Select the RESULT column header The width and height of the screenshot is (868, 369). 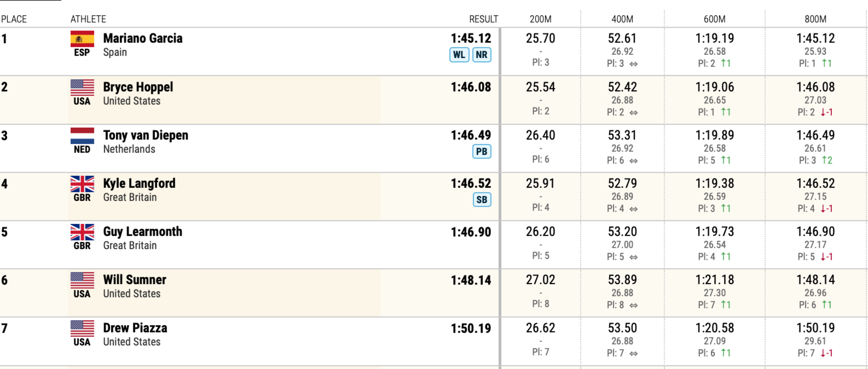[484, 19]
